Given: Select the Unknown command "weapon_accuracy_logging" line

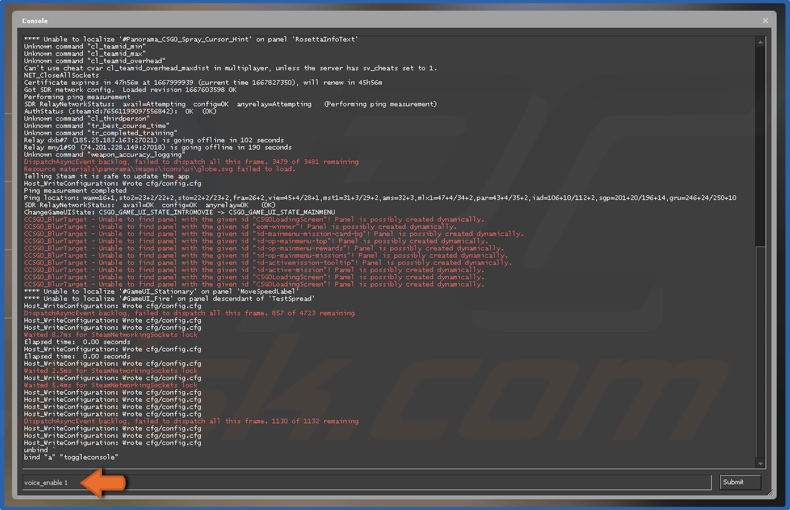Looking at the screenshot, I should tap(104, 154).
